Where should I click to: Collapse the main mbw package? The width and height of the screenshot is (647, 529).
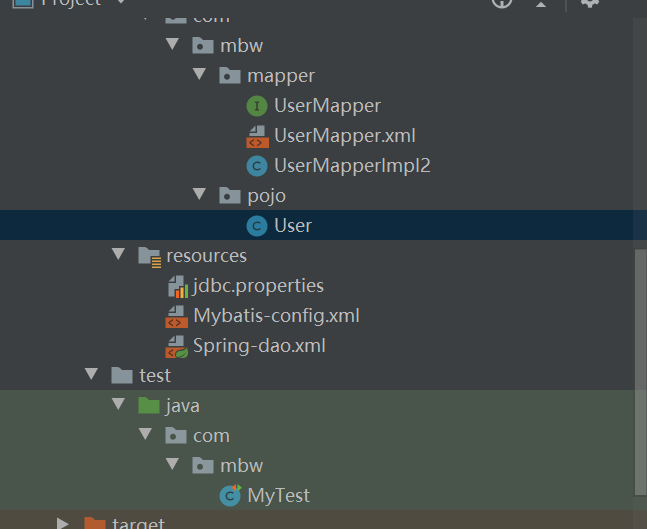pyautogui.click(x=172, y=44)
